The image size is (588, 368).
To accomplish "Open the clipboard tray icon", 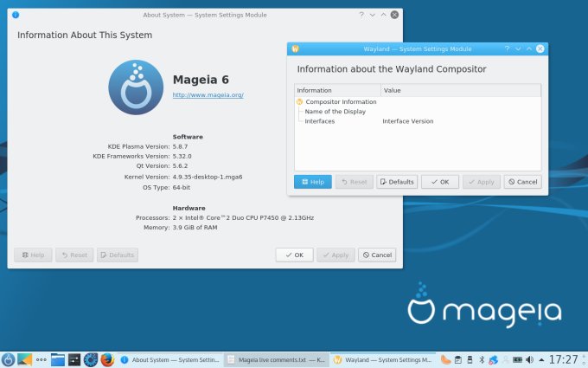I will click(458, 359).
